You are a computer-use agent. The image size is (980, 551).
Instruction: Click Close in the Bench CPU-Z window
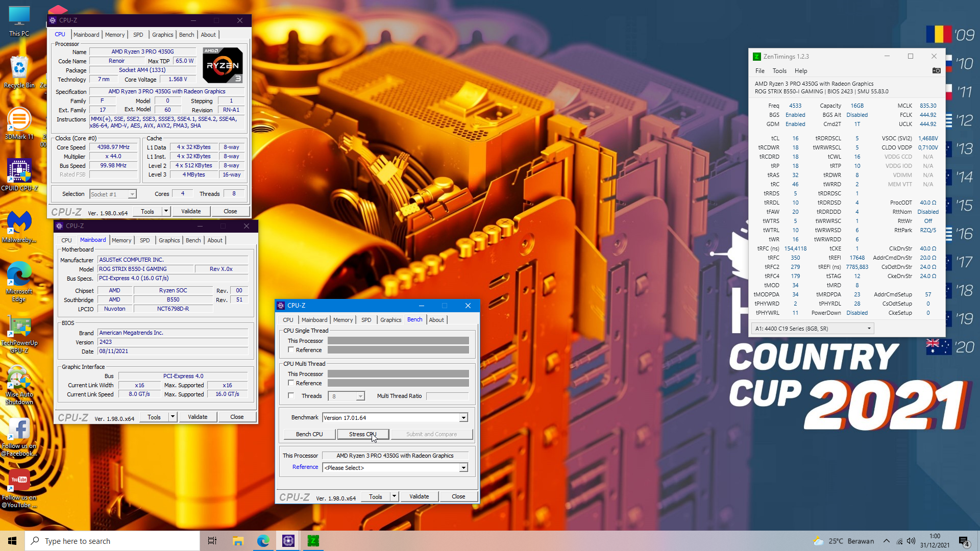click(x=458, y=496)
